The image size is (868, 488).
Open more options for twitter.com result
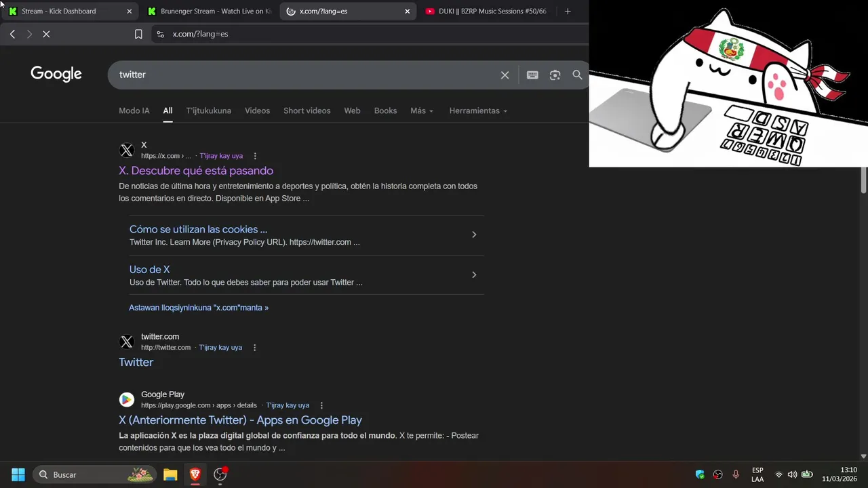(x=254, y=348)
